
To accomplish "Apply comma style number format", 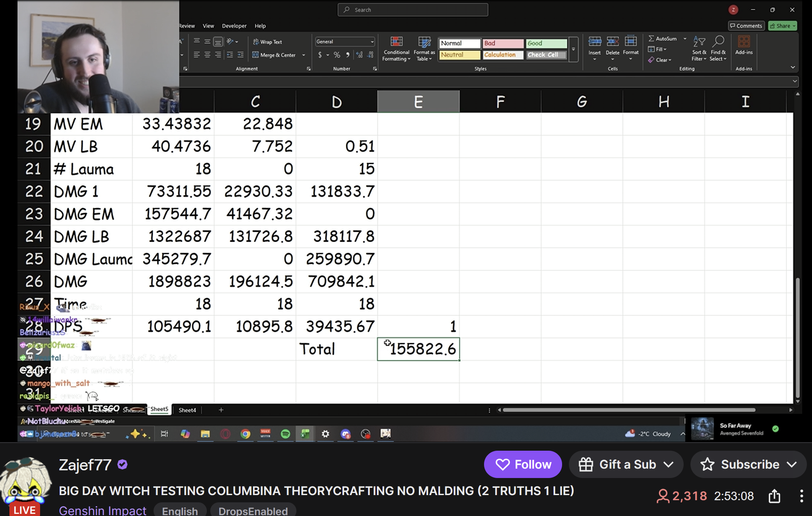I will (348, 55).
